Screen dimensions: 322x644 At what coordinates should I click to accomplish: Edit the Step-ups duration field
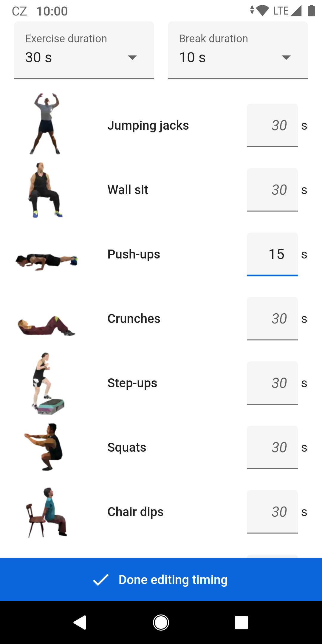pos(272,383)
